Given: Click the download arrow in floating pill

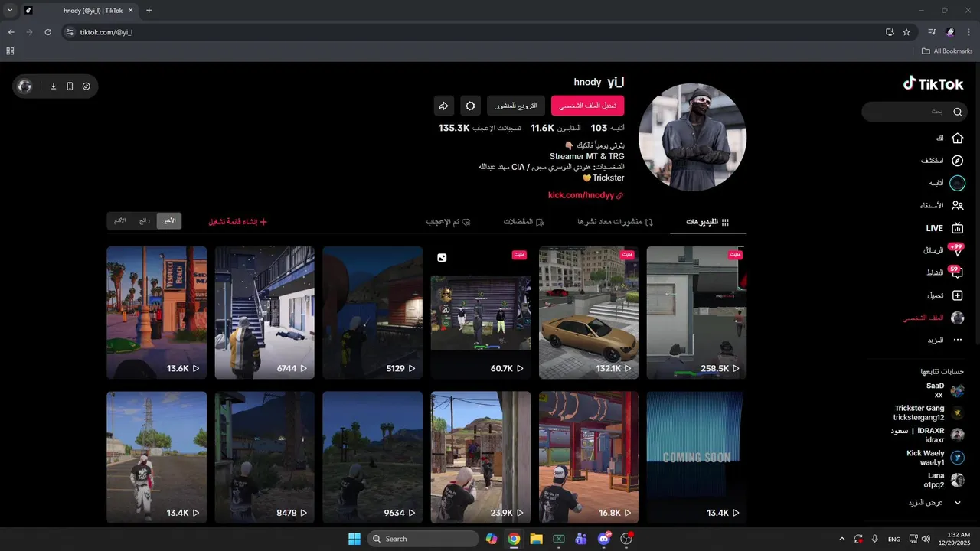Looking at the screenshot, I should (x=54, y=86).
